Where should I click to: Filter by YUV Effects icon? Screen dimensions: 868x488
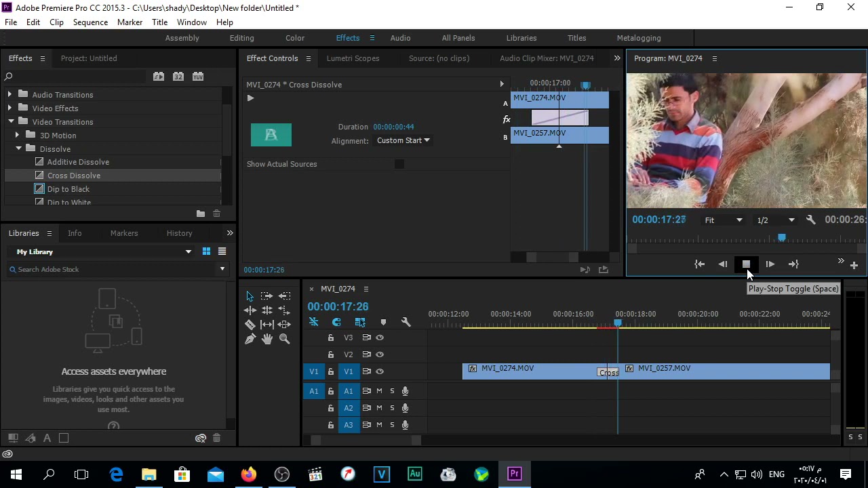[198, 77]
